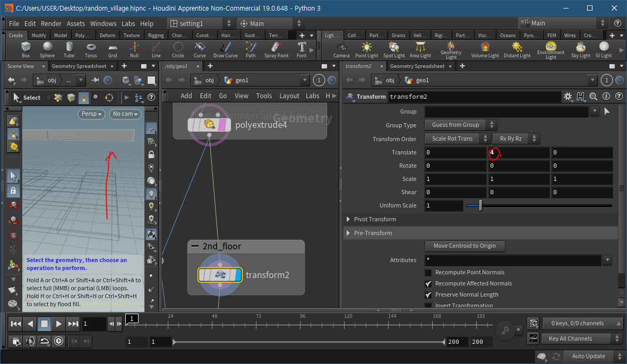Screen dimensions: 627x364
Task: Open the Group Type dropdown
Action: (x=461, y=125)
